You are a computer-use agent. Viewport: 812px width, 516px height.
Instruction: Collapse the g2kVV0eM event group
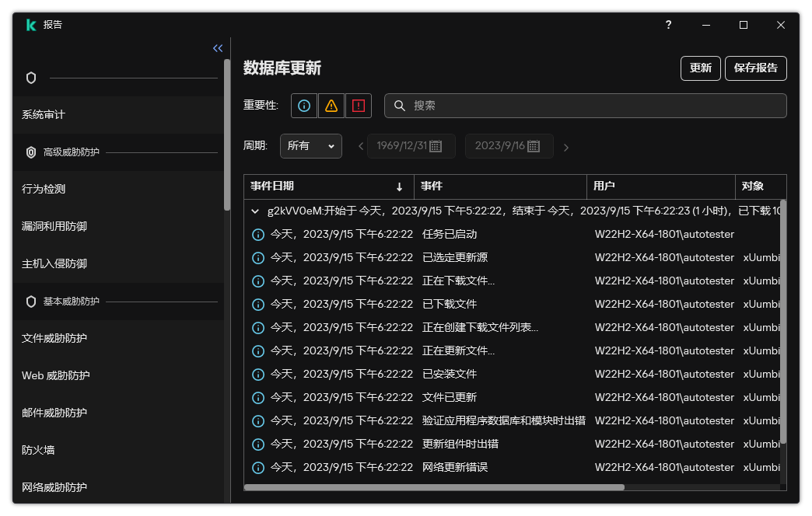(x=254, y=210)
